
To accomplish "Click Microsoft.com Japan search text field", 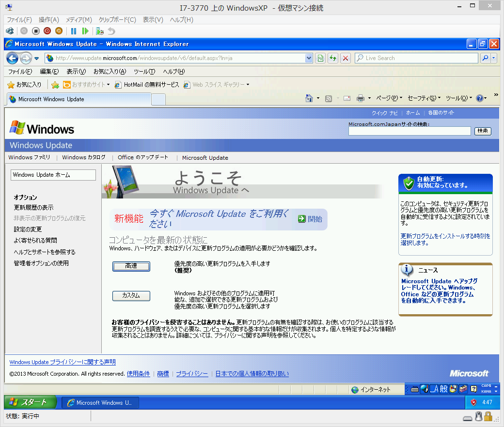I will point(409,131).
